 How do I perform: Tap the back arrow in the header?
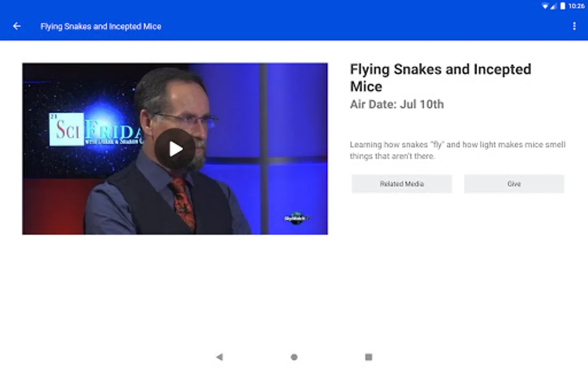coord(17,26)
